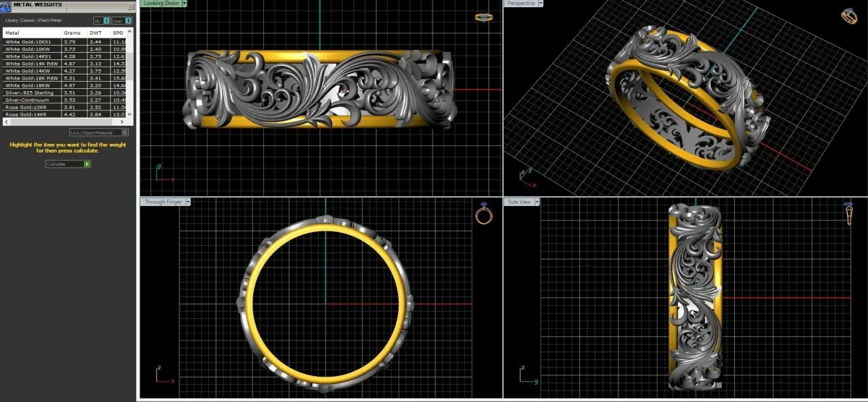Click the Perspective viewport title

click(521, 3)
